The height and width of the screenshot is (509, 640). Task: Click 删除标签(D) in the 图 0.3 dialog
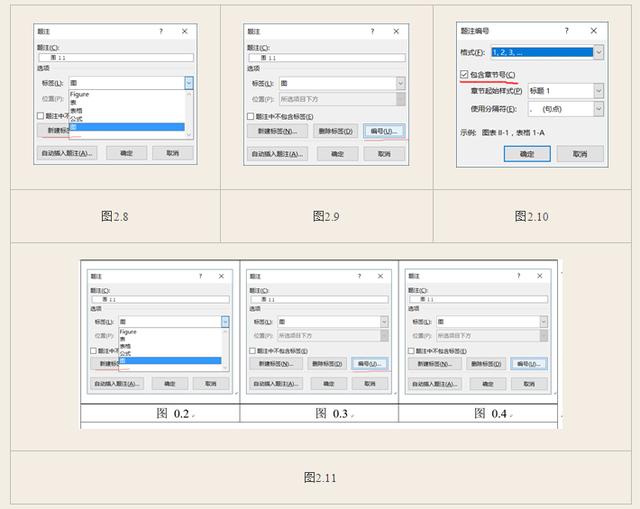327,363
